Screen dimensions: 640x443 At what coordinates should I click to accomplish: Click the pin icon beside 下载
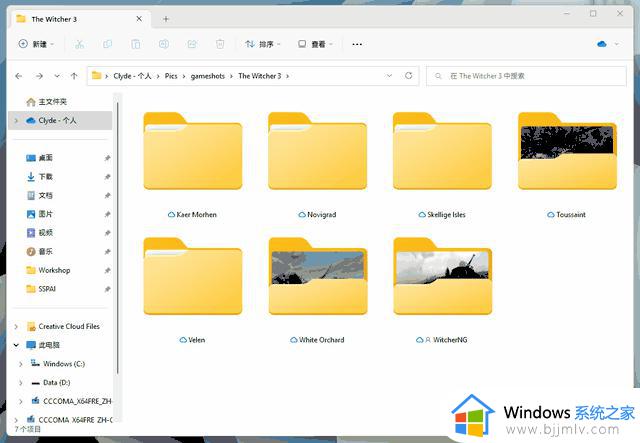click(107, 177)
